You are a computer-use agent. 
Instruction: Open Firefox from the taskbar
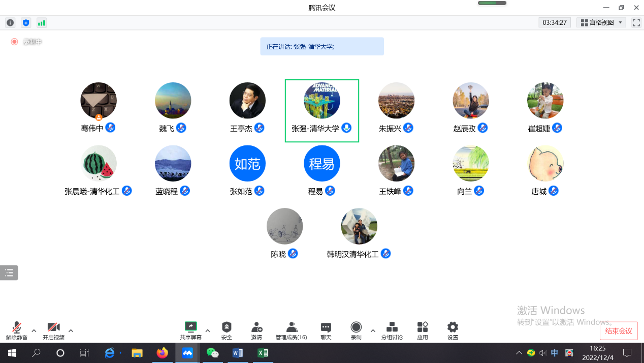[162, 353]
